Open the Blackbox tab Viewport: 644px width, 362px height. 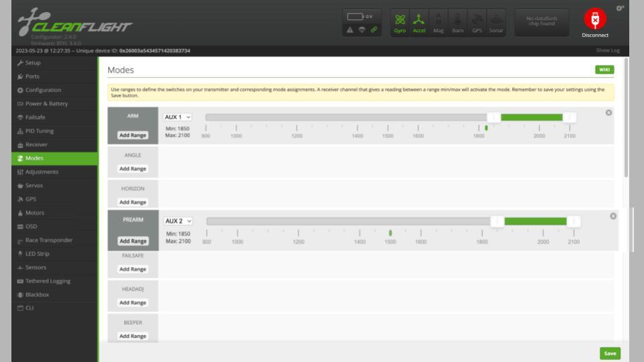pos(54,295)
